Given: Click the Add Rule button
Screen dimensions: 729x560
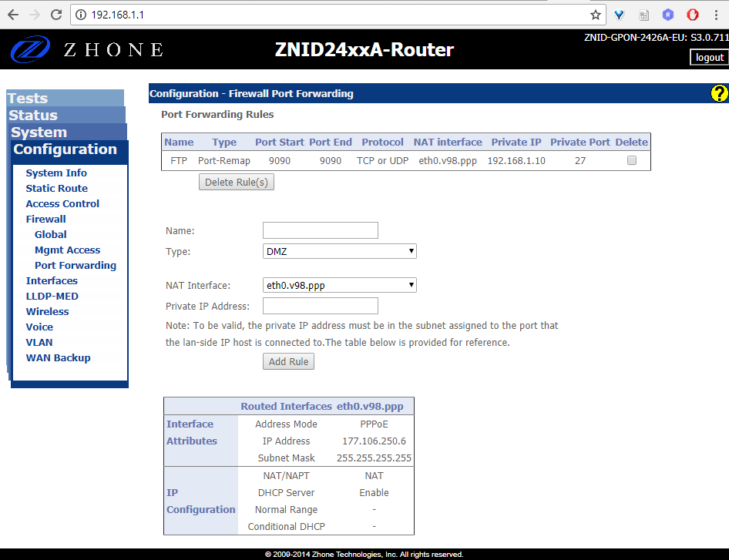Looking at the screenshot, I should [288, 361].
